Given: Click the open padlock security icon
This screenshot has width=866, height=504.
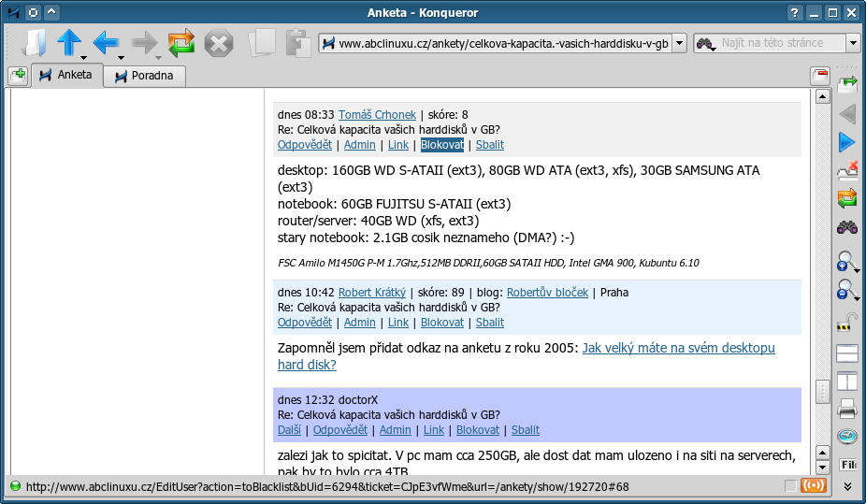Looking at the screenshot, I should [847, 322].
